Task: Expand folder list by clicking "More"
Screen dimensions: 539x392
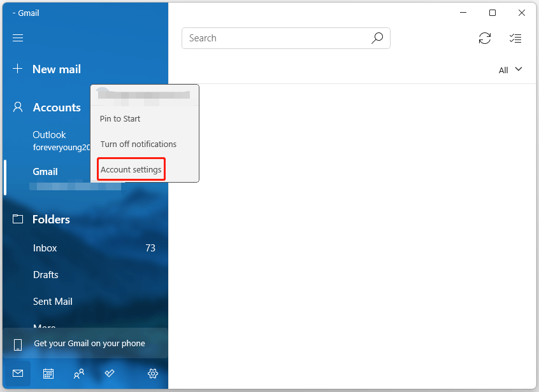Action: (44, 326)
